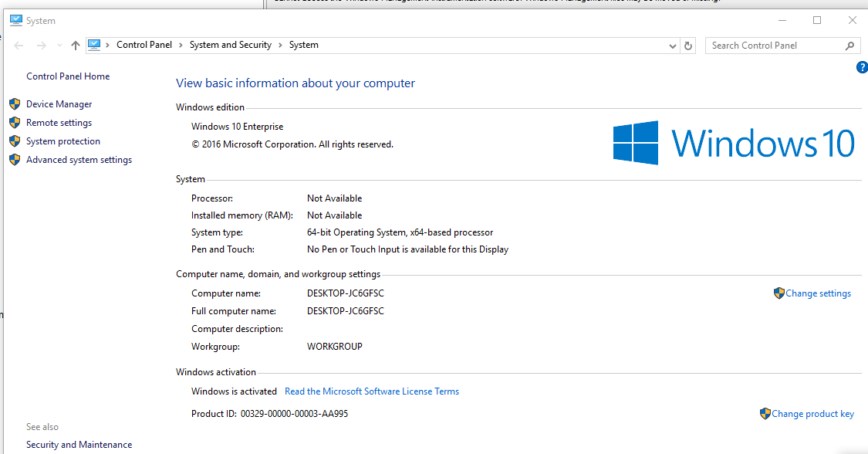Open the Change settings link
Screen dimensions: 868x454
click(x=818, y=293)
